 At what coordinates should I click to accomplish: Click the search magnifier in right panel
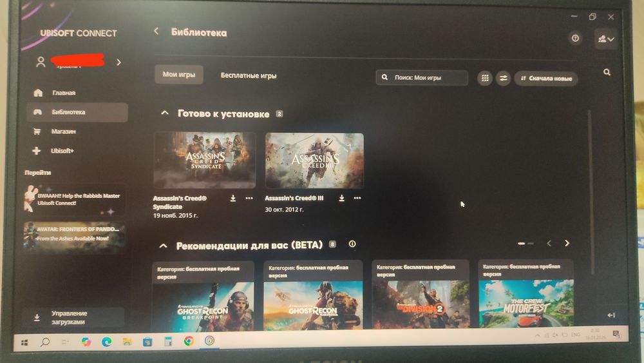(607, 72)
